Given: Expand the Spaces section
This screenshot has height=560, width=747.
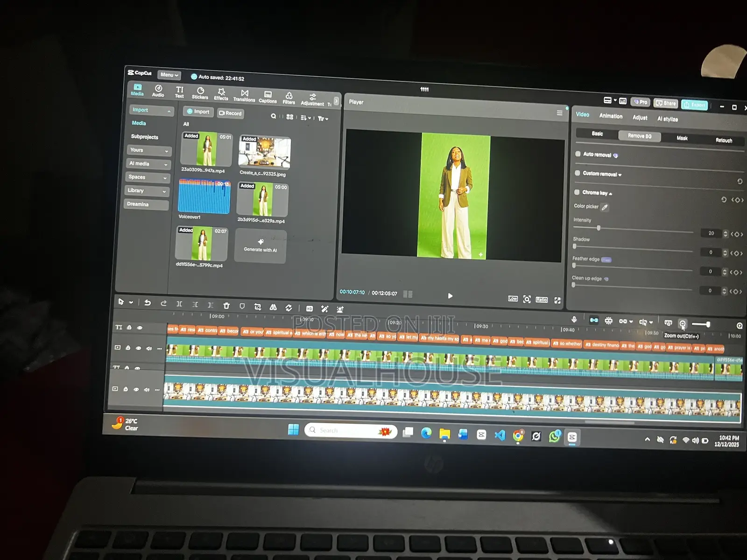Looking at the screenshot, I should (x=148, y=177).
